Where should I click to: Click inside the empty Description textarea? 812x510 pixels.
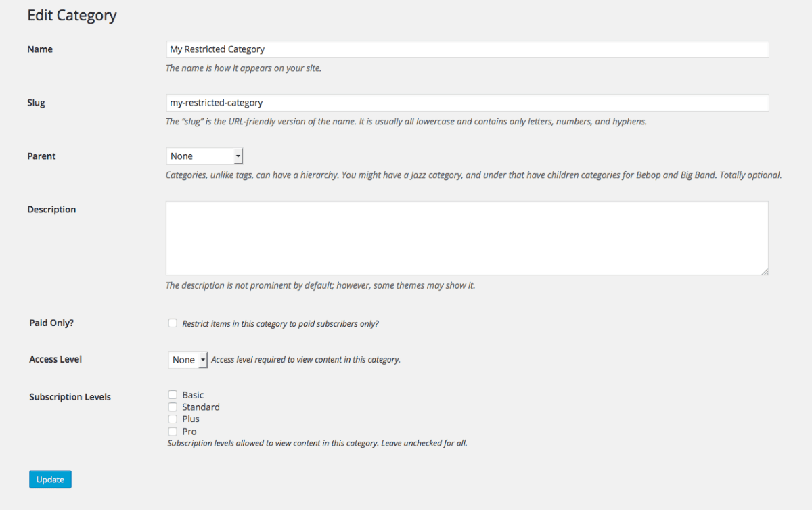point(467,237)
